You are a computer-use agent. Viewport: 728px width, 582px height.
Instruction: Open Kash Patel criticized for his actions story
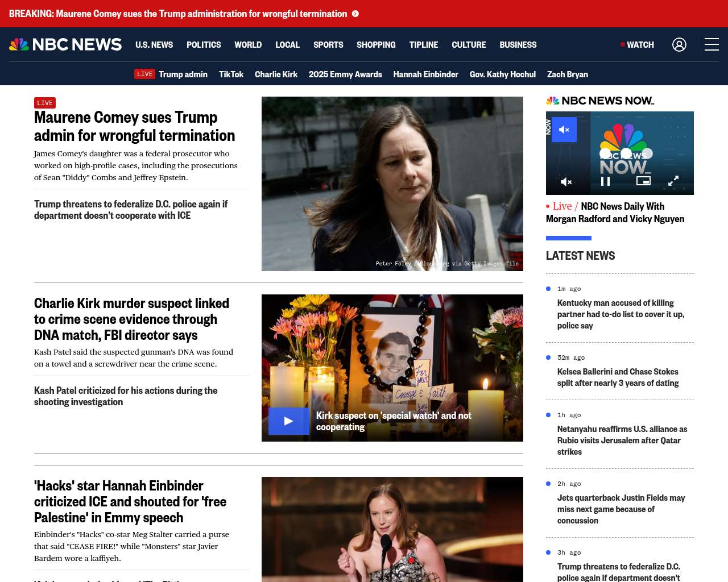coord(126,396)
